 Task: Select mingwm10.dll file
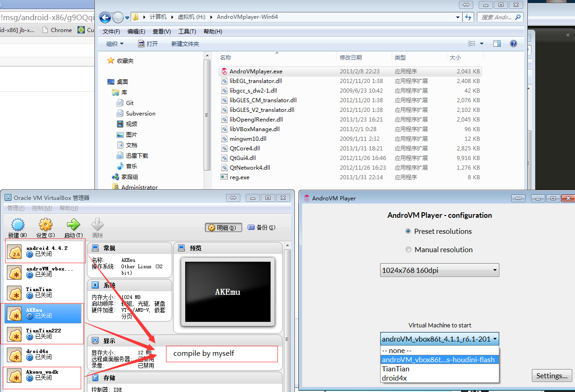pyautogui.click(x=351, y=138)
